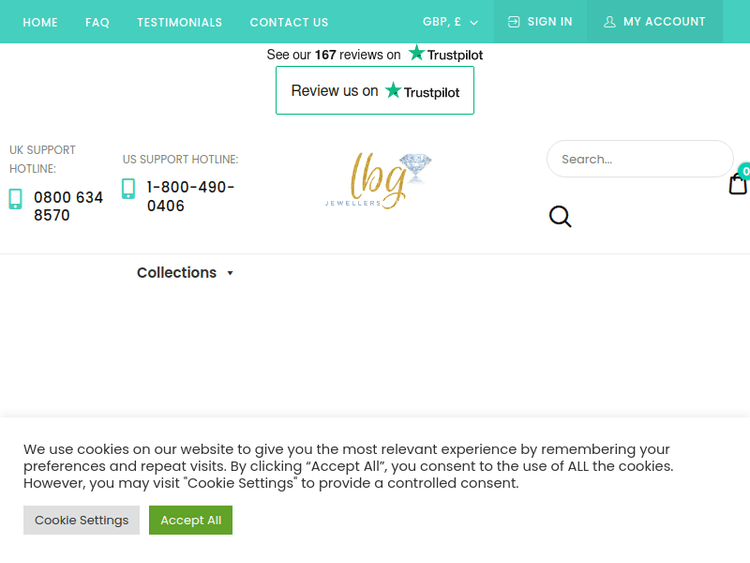Image resolution: width=750 pixels, height=563 pixels.
Task: Open the shopping bag cart icon
Action: click(738, 184)
